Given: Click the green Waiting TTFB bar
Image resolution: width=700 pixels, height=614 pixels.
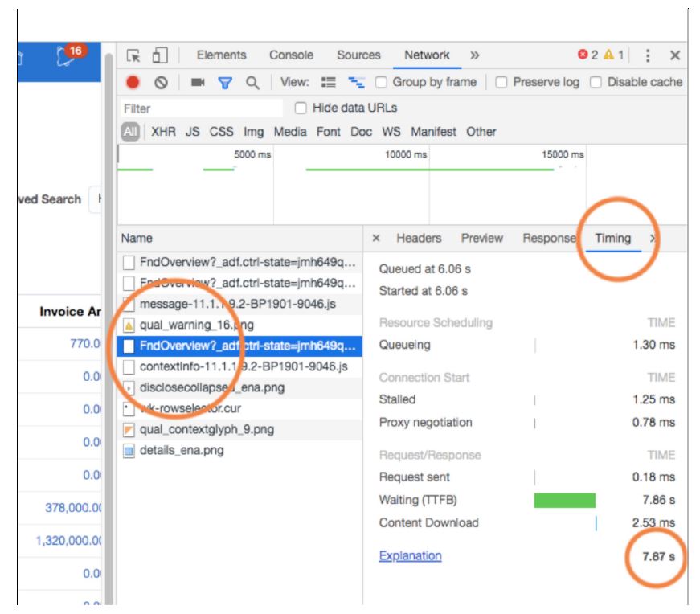Looking at the screenshot, I should [x=564, y=499].
